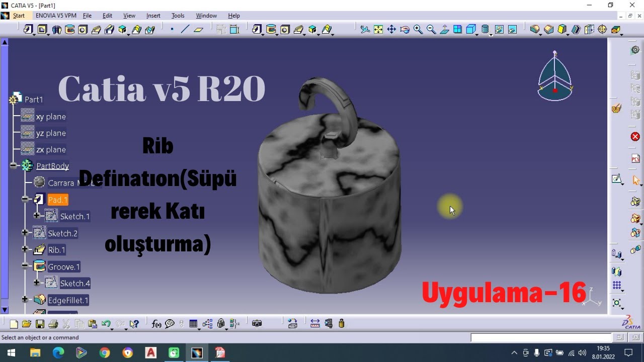Click the Measure Inertia weight icon
This screenshot has width=644, height=362.
pos(342,324)
